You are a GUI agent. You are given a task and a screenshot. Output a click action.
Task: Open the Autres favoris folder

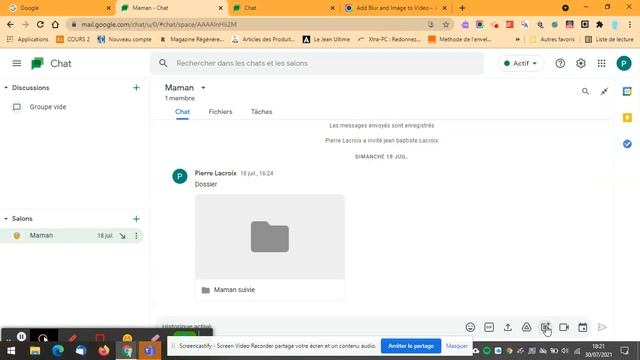click(x=552, y=40)
